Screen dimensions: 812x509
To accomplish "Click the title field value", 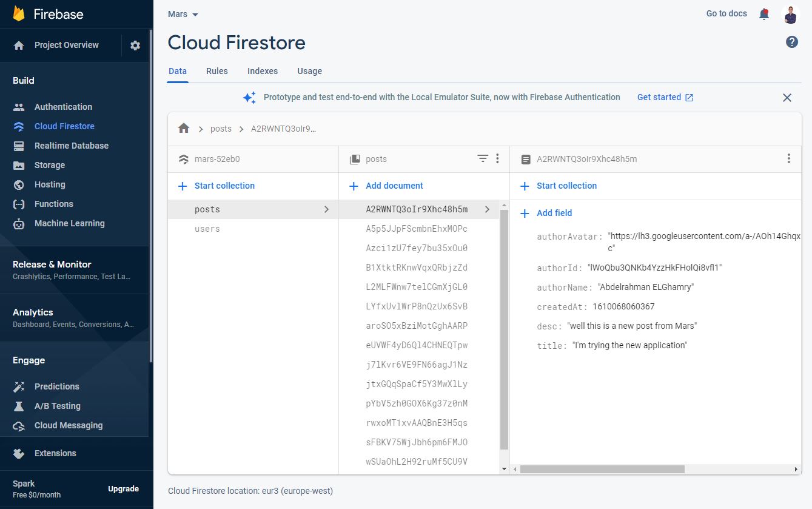I will (629, 345).
